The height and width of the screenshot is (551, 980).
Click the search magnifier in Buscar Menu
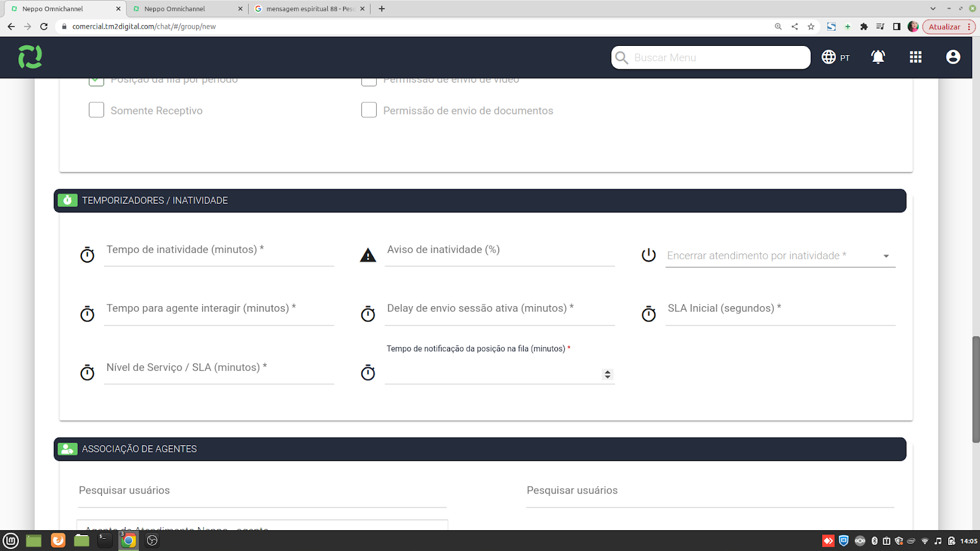pos(622,58)
